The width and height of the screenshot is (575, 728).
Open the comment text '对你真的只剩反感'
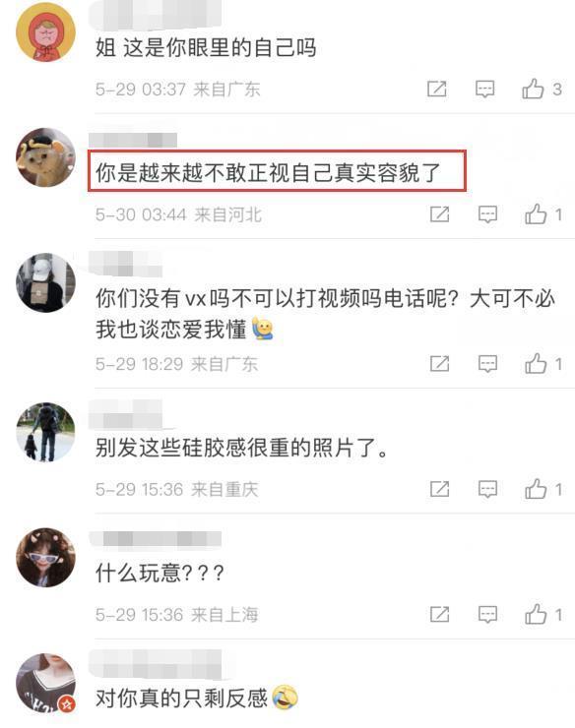(182, 698)
